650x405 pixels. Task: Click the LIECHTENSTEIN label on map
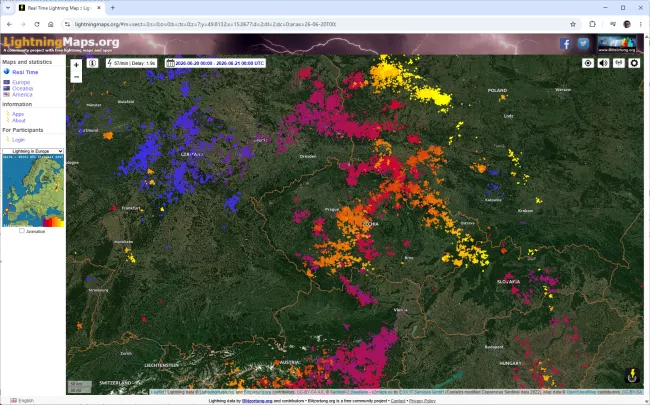point(161,365)
